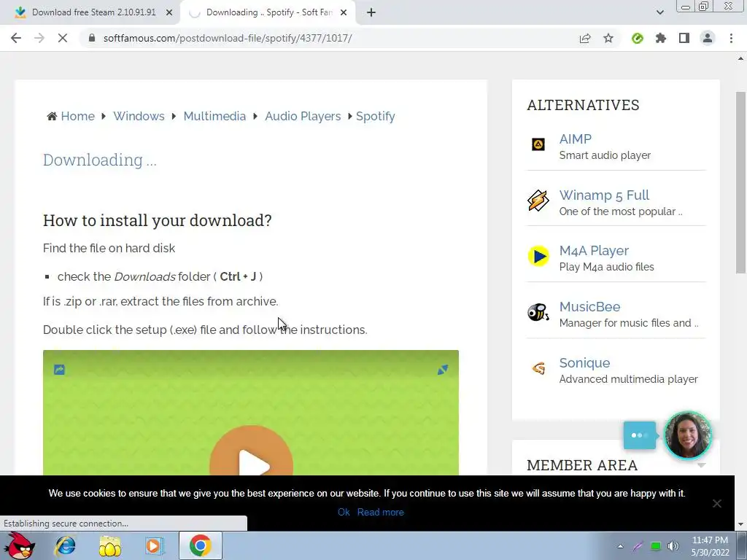Viewport: 747px width, 560px height.
Task: Open the M4A Player link
Action: point(594,251)
